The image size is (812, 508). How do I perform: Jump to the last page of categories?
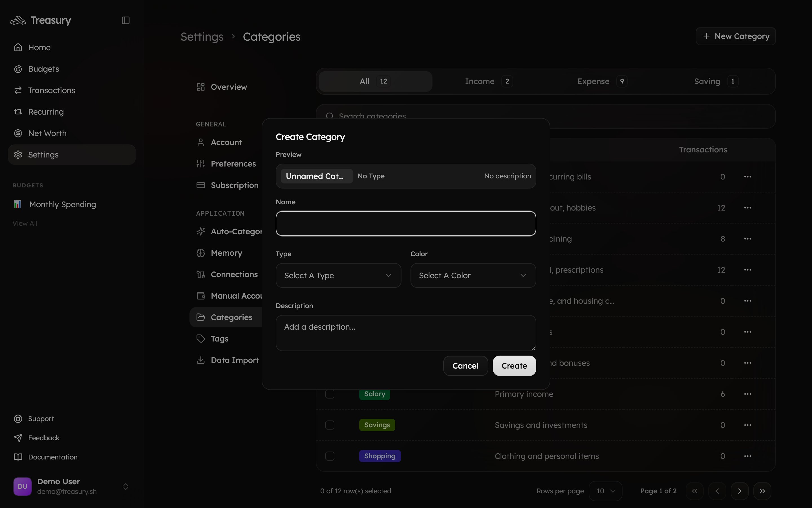[762, 491]
